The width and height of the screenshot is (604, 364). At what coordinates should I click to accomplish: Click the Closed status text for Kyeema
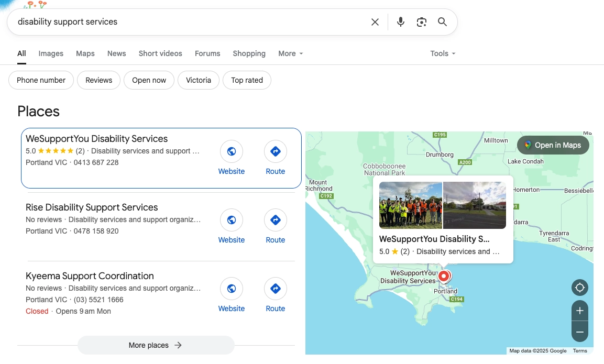(x=37, y=311)
